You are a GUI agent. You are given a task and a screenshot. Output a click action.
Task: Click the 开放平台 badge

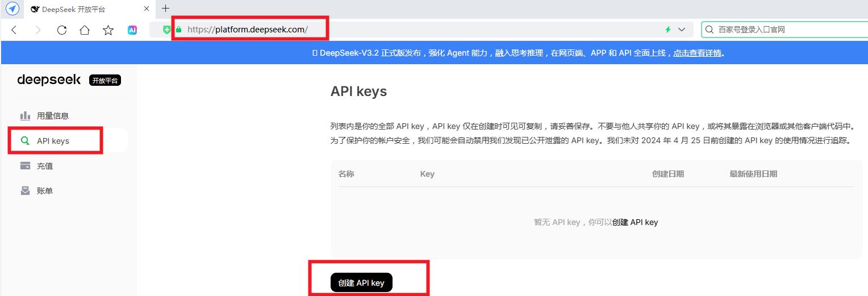(x=105, y=81)
